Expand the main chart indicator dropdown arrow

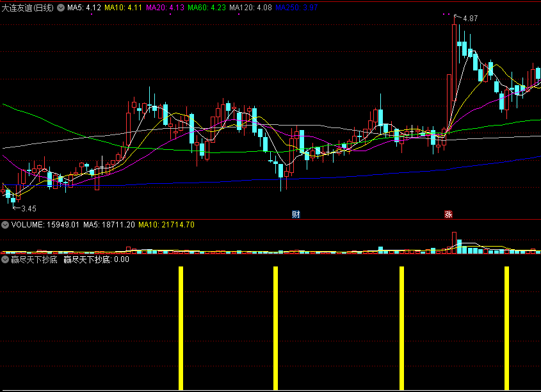tap(61, 8)
